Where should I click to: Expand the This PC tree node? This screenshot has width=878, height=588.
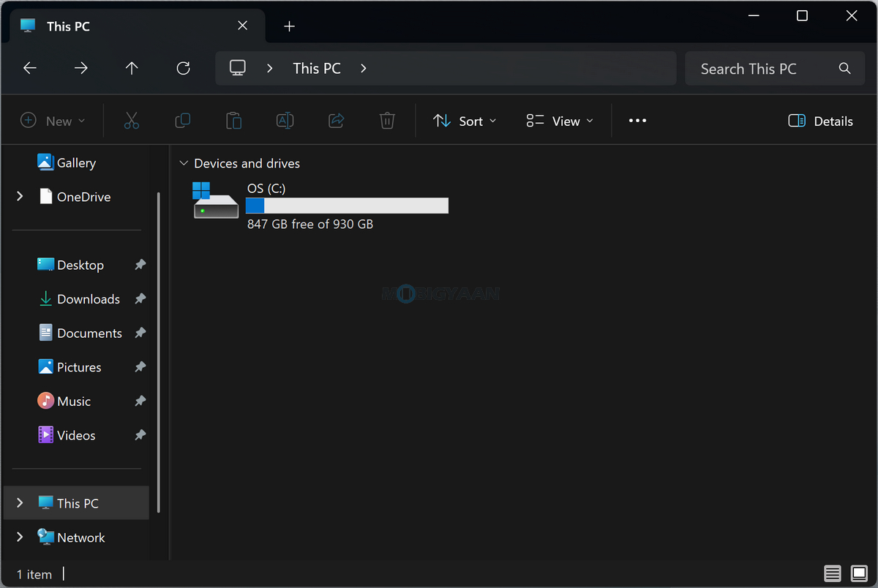tap(20, 502)
